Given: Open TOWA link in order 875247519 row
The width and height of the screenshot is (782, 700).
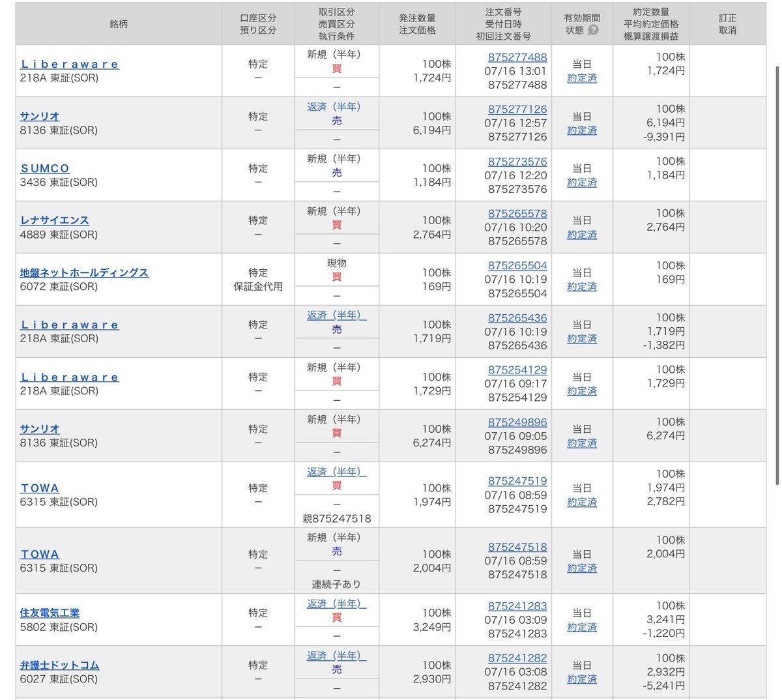Looking at the screenshot, I should (40, 488).
